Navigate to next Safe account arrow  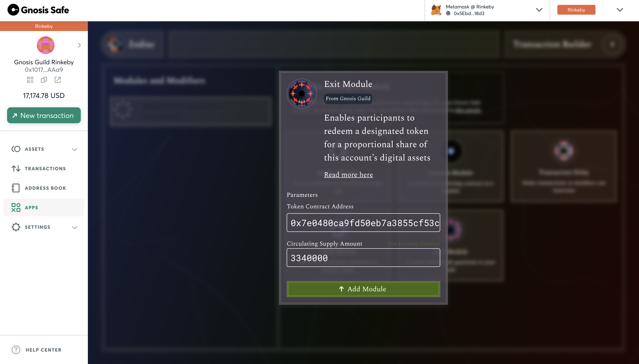tap(79, 45)
